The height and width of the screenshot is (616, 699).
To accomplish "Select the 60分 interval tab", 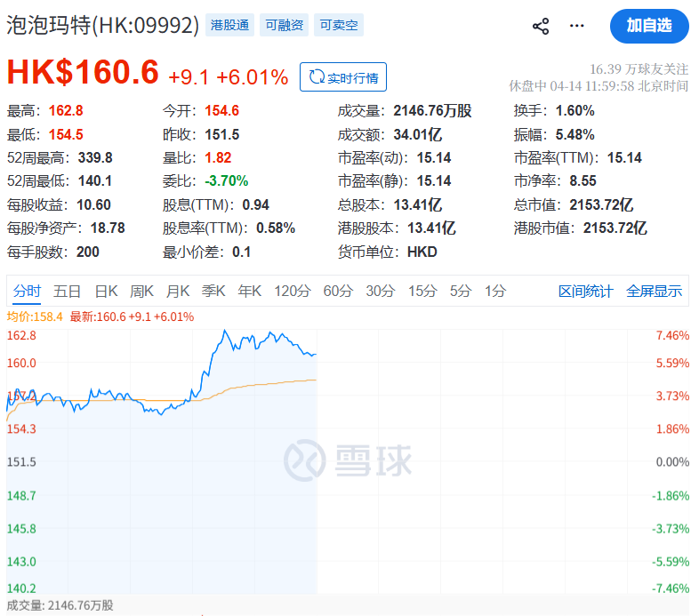I will (338, 291).
